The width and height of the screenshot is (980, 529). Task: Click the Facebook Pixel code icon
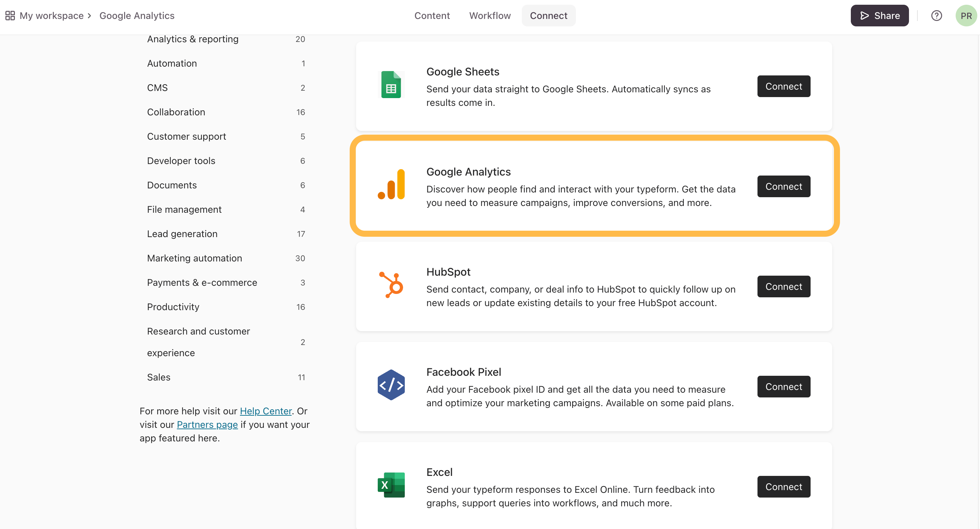click(x=391, y=385)
